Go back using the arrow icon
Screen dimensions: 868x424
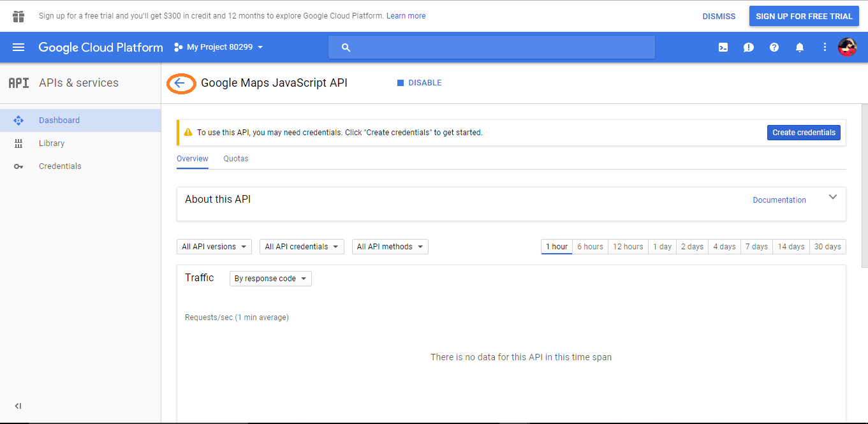(179, 83)
